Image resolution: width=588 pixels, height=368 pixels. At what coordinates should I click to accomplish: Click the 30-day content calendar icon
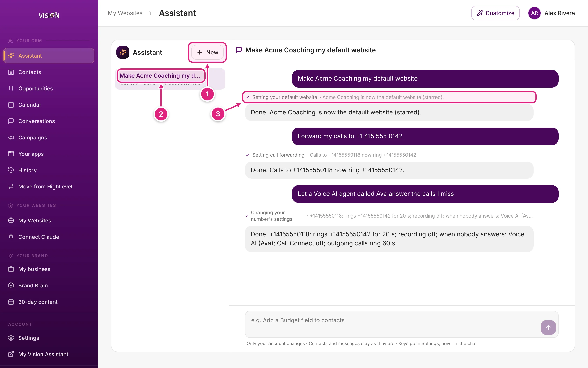click(11, 302)
